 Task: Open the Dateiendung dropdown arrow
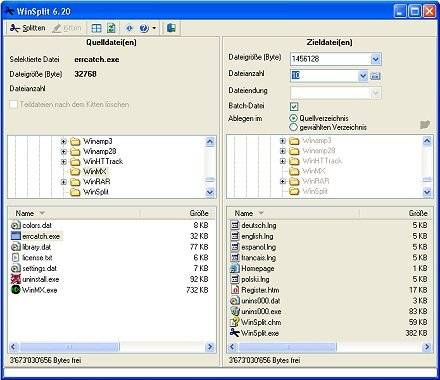[375, 93]
